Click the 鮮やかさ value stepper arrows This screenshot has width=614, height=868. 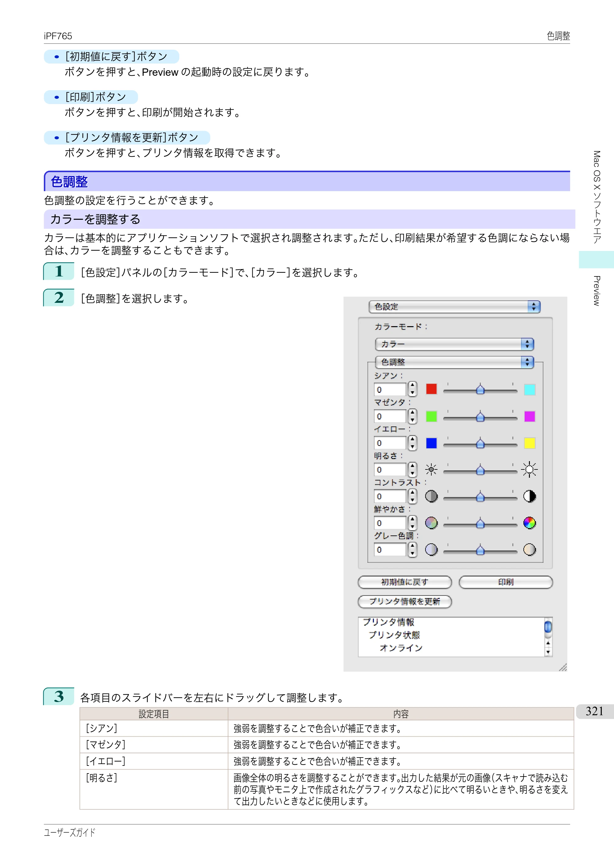tap(412, 523)
